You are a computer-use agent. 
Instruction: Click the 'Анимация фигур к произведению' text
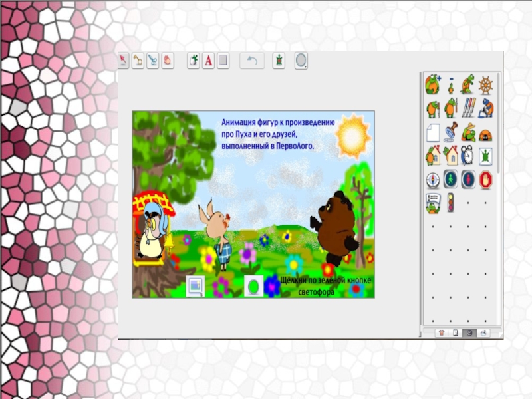(278, 122)
